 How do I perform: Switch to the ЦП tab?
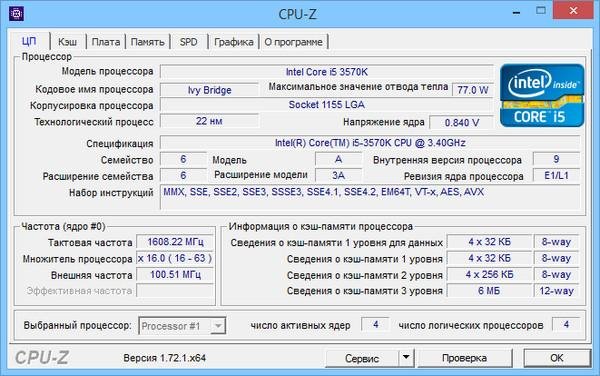[29, 41]
